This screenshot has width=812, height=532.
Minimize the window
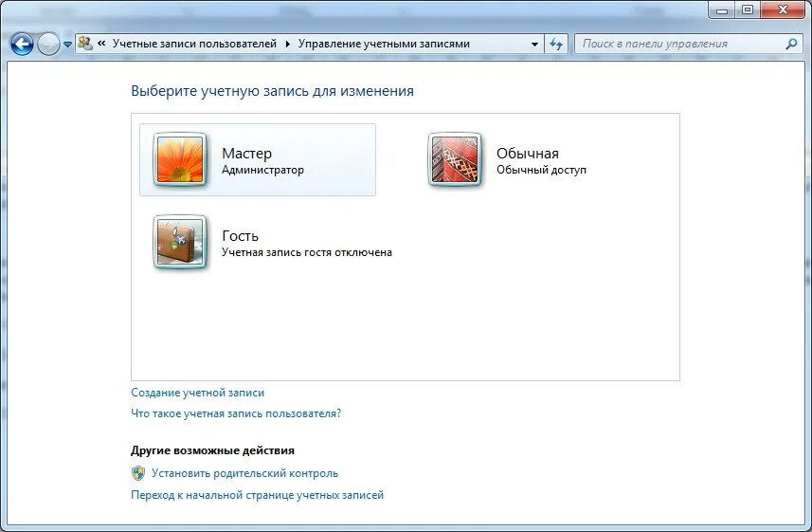pos(722,9)
